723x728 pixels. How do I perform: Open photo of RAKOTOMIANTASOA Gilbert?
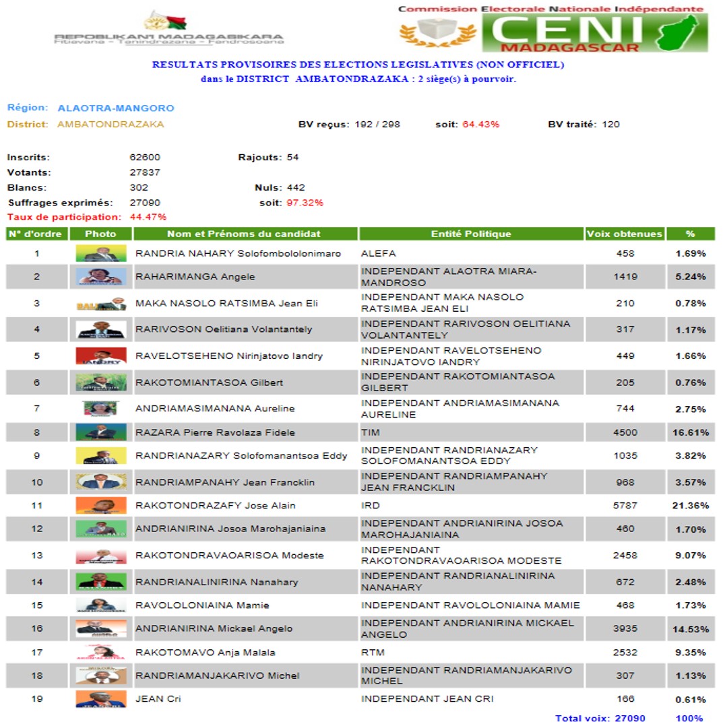pyautogui.click(x=101, y=383)
